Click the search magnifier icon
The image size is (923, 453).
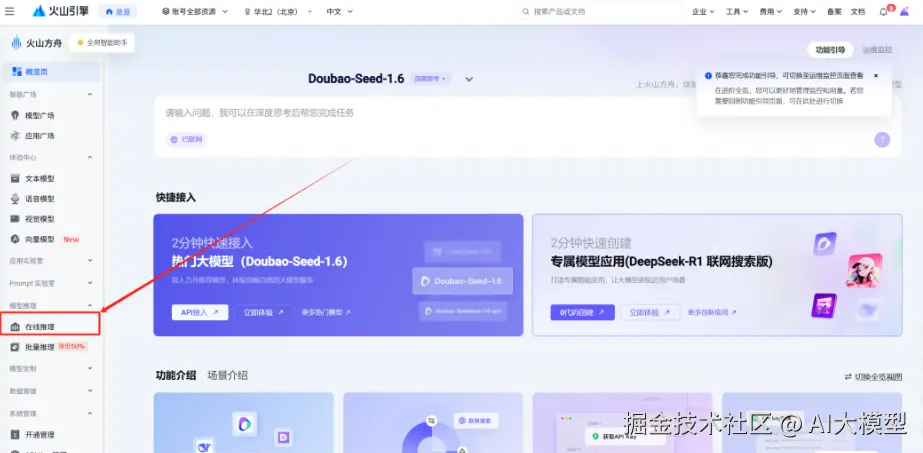point(526,11)
